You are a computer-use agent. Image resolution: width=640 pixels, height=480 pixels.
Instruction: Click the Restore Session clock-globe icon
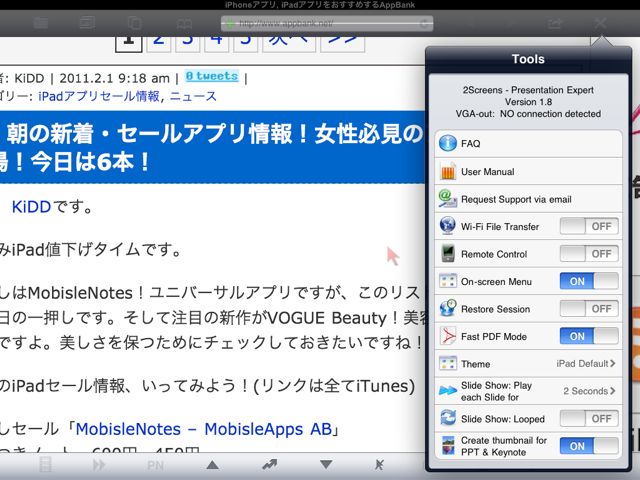coord(448,308)
